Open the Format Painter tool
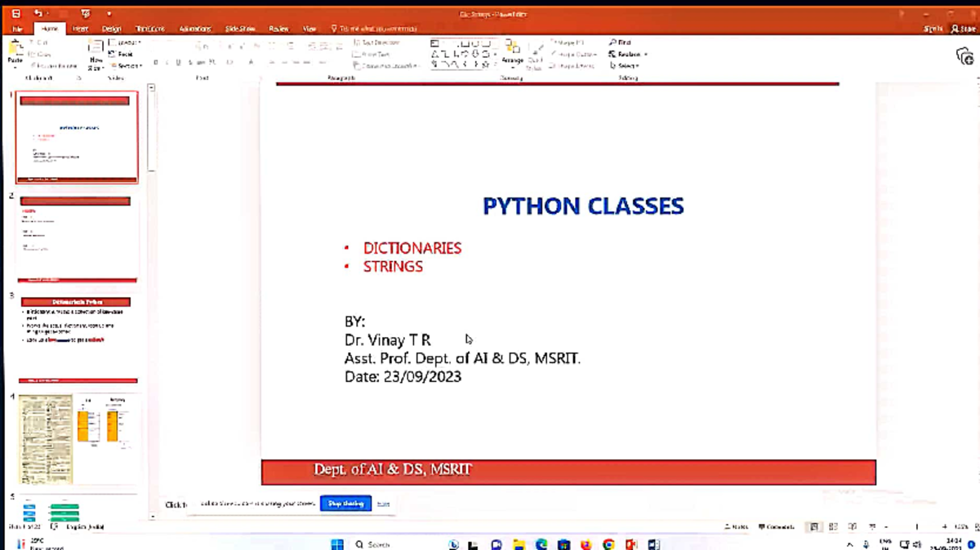Viewport: 980px width, 550px height. pos(51,65)
